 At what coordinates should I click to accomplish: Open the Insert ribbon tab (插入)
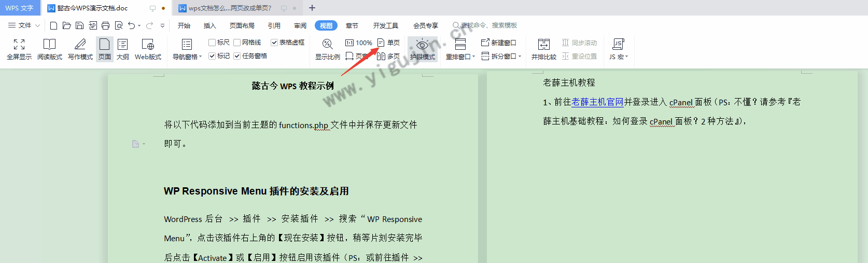coord(210,25)
